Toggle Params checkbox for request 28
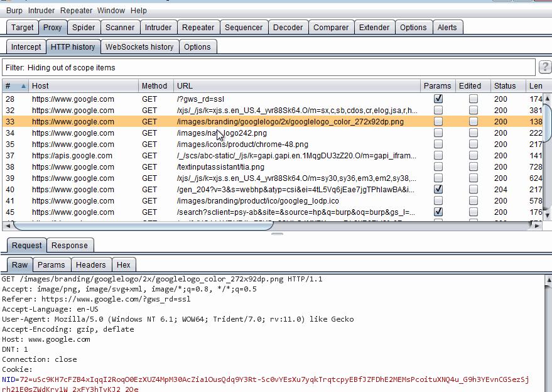This screenshot has width=552, height=392. click(x=438, y=99)
